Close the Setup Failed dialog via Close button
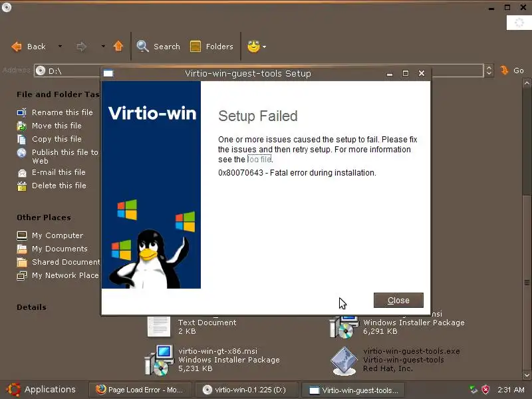 tap(398, 301)
